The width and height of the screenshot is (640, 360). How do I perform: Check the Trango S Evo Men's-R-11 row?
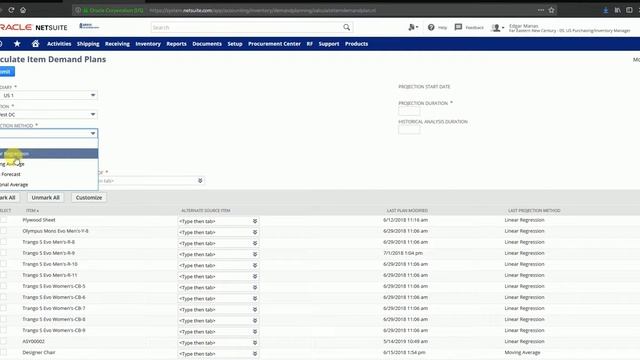click(x=4, y=275)
